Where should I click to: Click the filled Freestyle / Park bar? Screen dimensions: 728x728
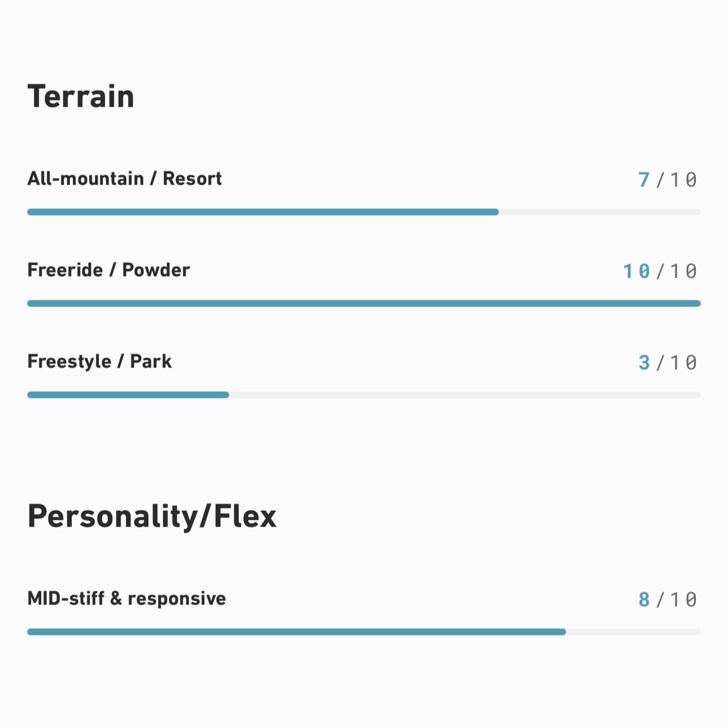coord(128,395)
